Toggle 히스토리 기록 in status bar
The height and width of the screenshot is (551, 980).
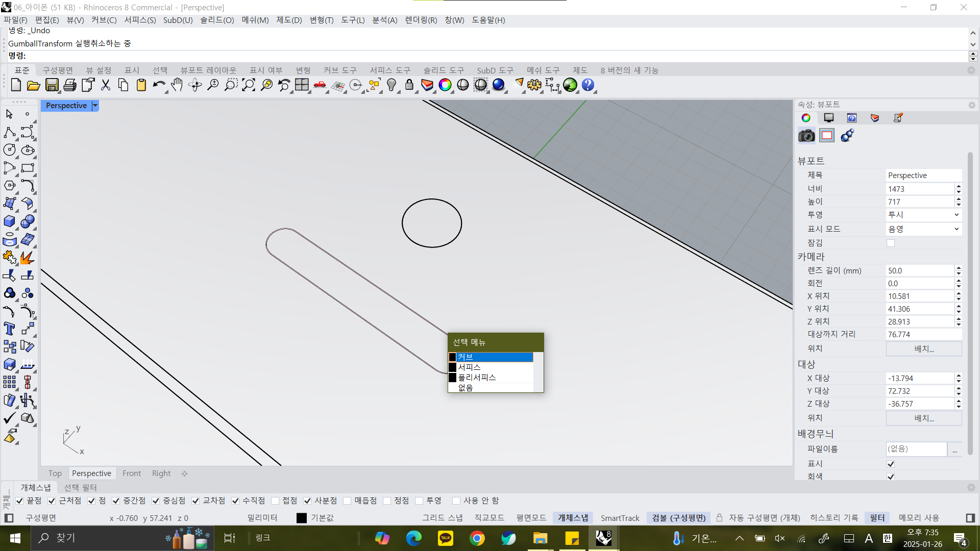(834, 518)
